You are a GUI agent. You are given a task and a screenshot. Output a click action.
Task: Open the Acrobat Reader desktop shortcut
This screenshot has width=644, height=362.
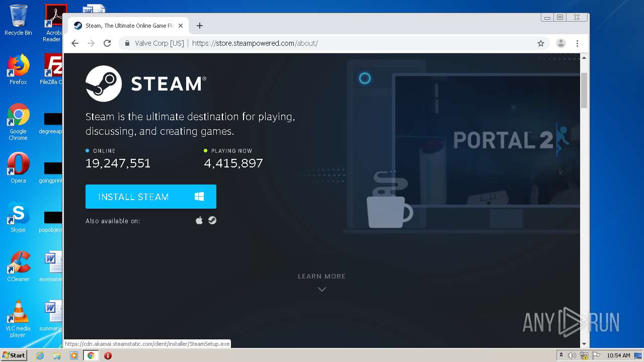tap(53, 23)
